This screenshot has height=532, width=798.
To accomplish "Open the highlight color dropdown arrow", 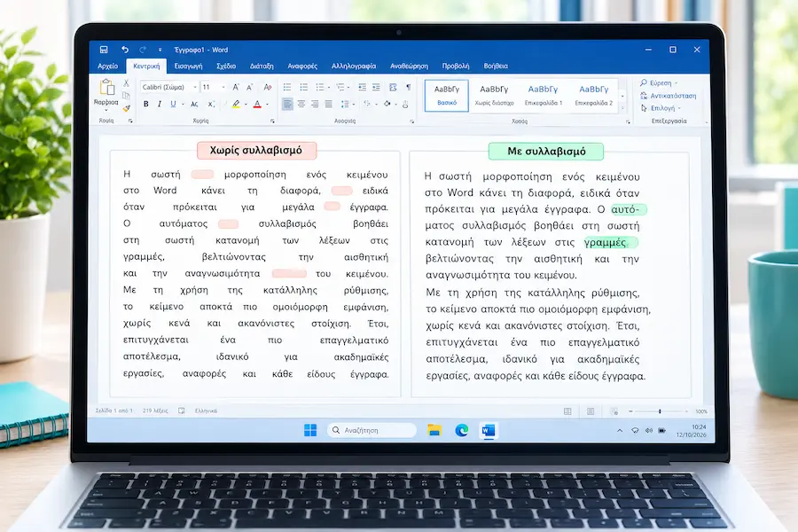I will tap(246, 105).
